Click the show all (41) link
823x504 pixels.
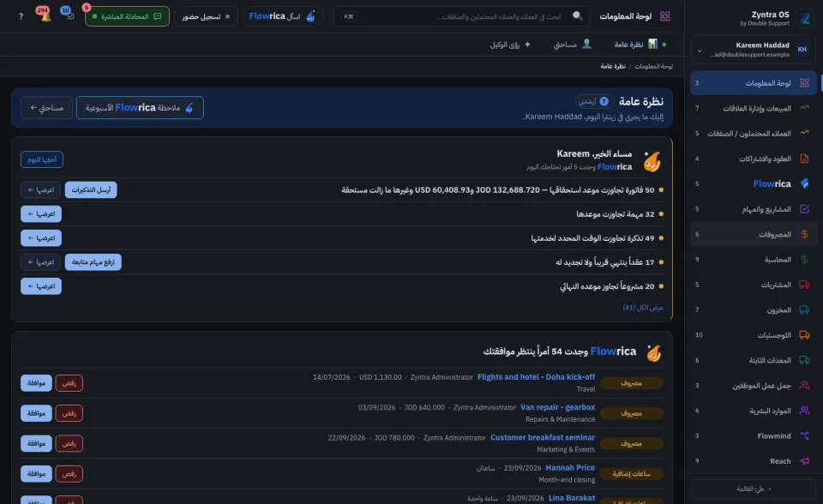pos(643,307)
